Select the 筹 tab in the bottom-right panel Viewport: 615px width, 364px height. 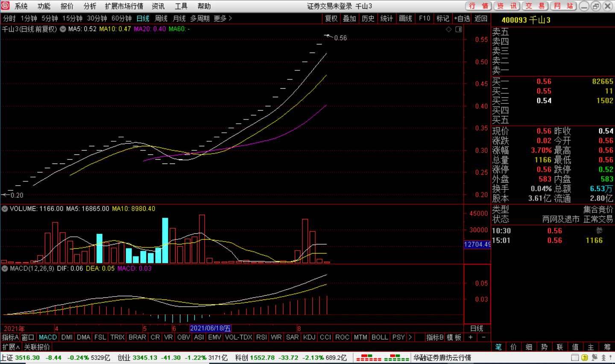pyautogui.click(x=607, y=347)
